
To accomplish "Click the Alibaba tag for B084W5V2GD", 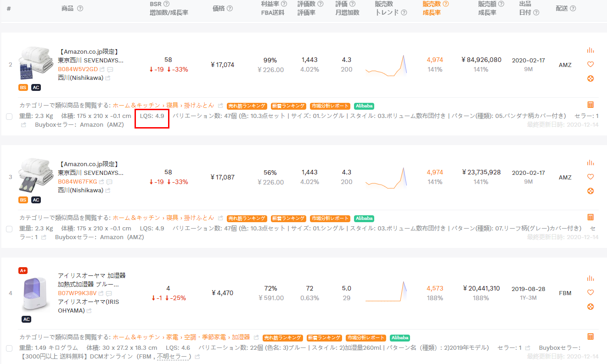I will [364, 106].
